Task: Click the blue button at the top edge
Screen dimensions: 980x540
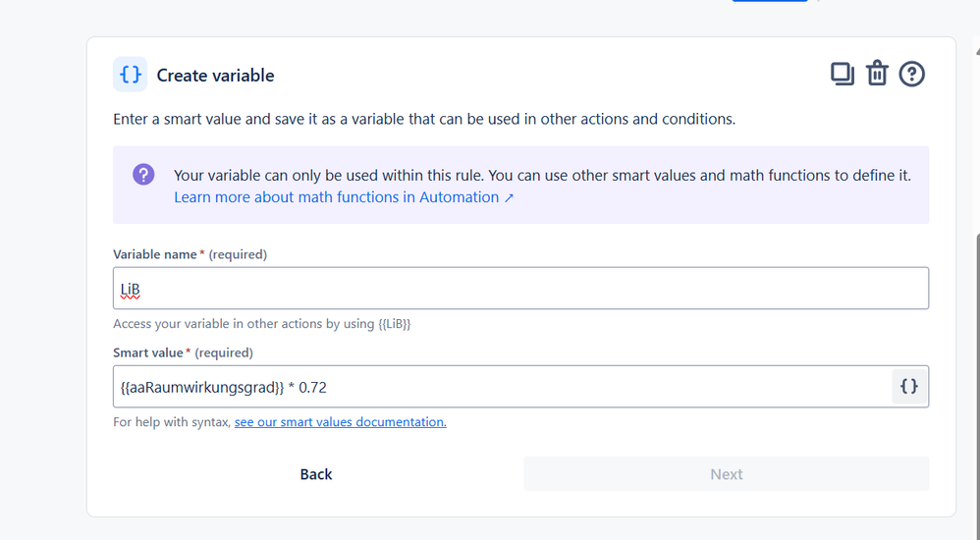Action: [770, 2]
